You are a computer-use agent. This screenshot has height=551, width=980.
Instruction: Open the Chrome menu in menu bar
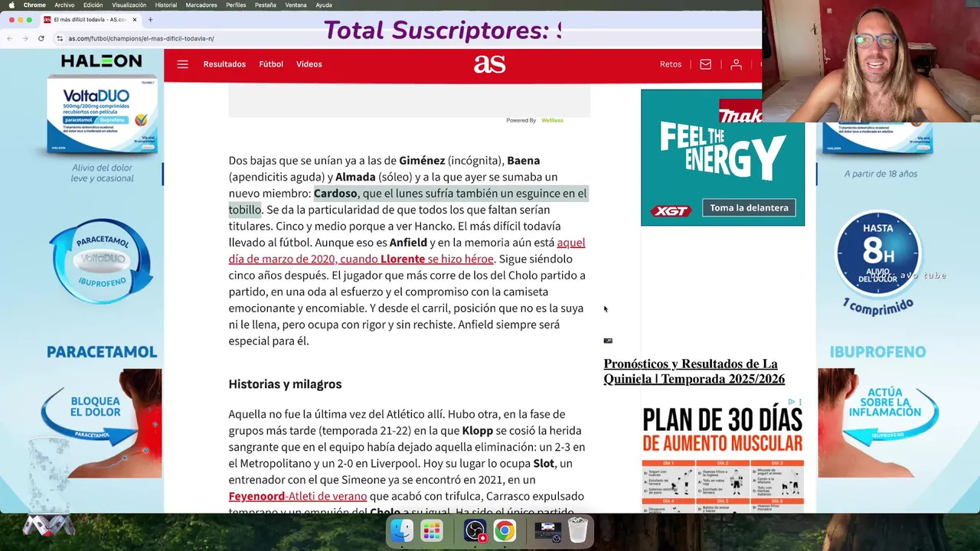34,5
